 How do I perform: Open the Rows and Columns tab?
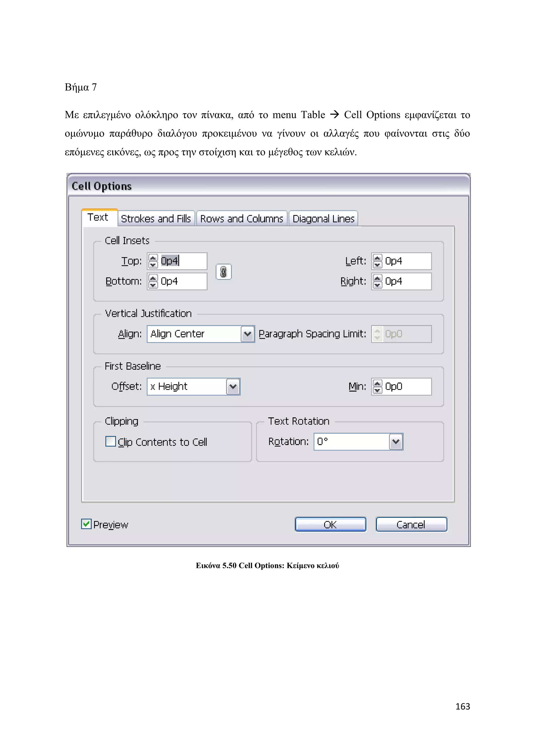tap(241, 219)
